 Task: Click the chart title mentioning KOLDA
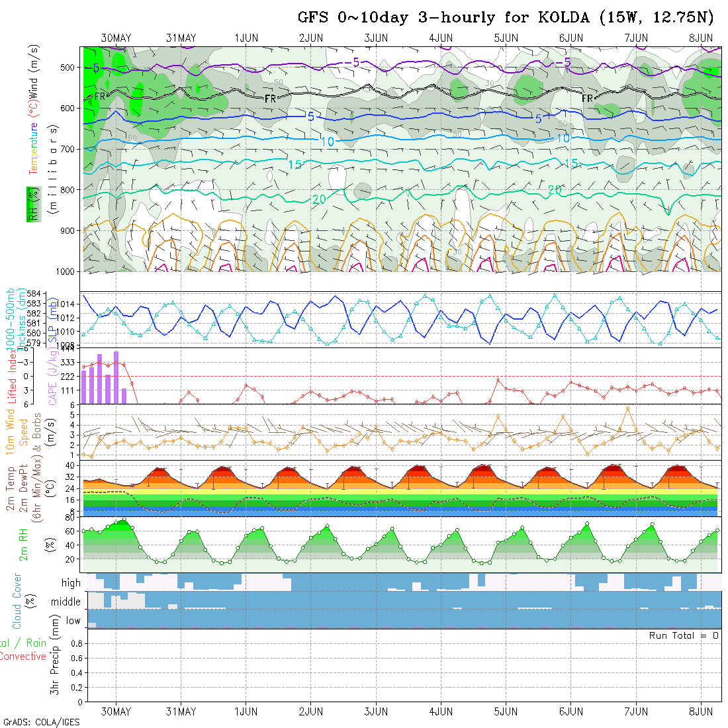(506, 18)
